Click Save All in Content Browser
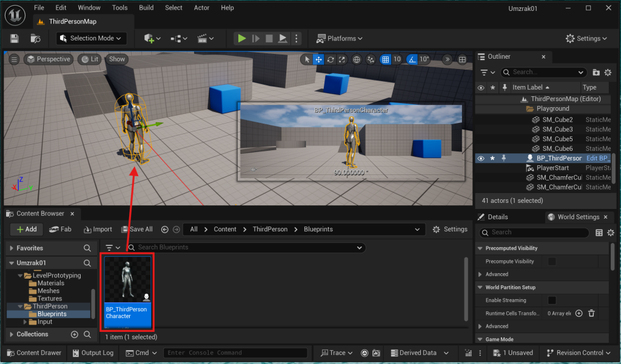The width and height of the screenshot is (621, 364). pos(137,229)
